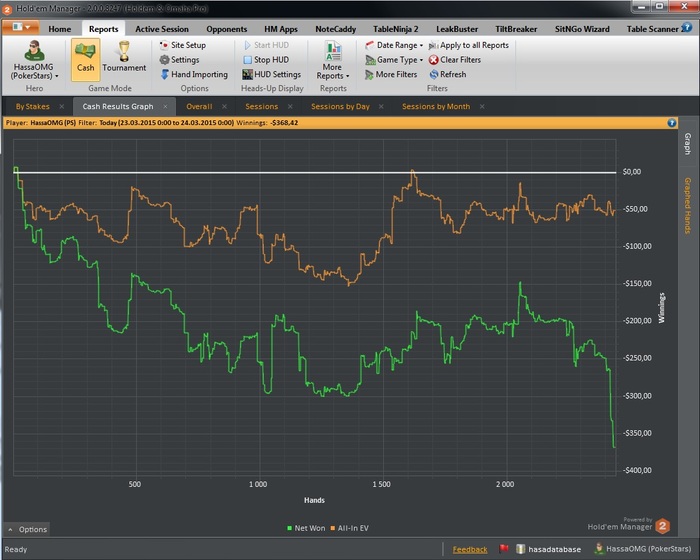Click the red flag status icon
This screenshot has height=560, width=700.
click(x=504, y=549)
